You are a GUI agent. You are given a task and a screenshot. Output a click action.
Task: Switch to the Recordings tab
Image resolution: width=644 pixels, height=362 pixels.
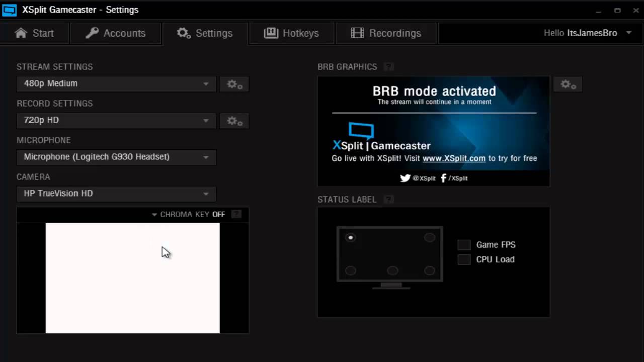tap(386, 33)
